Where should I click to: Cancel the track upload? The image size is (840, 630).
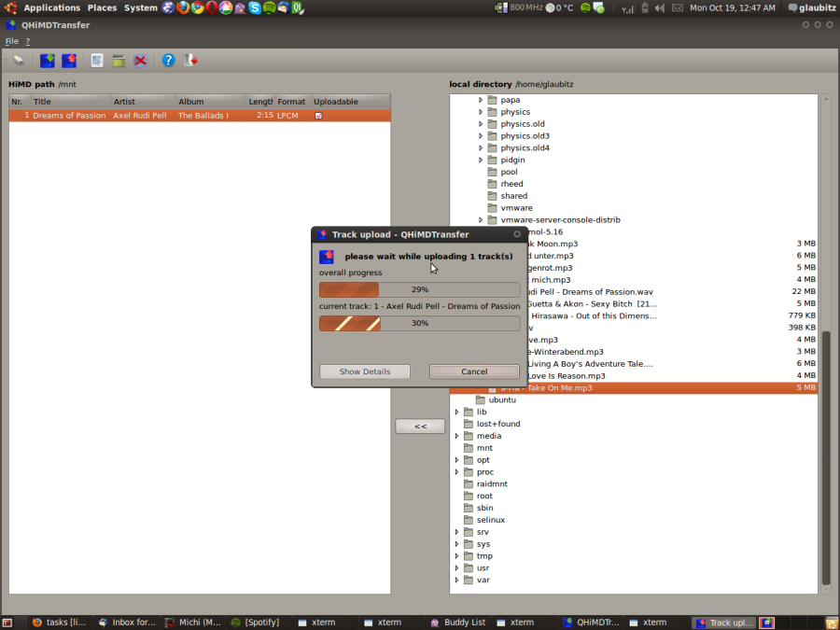click(x=474, y=371)
